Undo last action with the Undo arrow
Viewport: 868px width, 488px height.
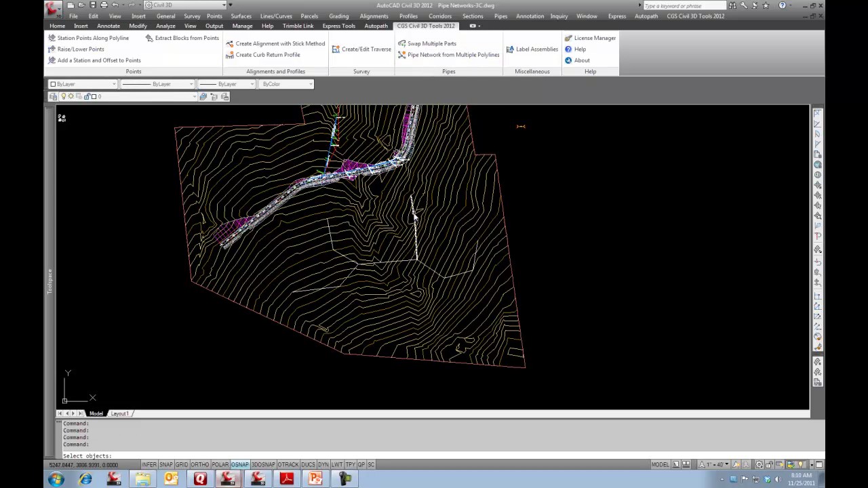[x=115, y=5]
